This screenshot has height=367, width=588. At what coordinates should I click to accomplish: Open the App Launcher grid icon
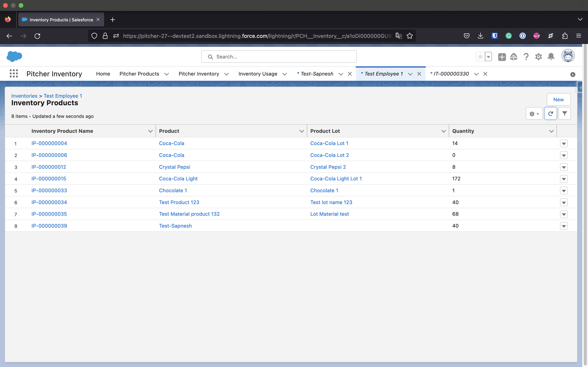coord(14,74)
